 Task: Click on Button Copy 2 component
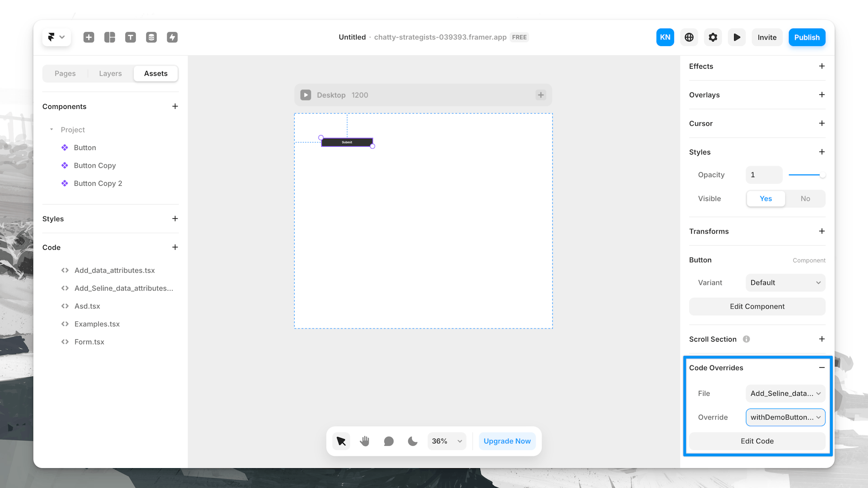click(98, 183)
